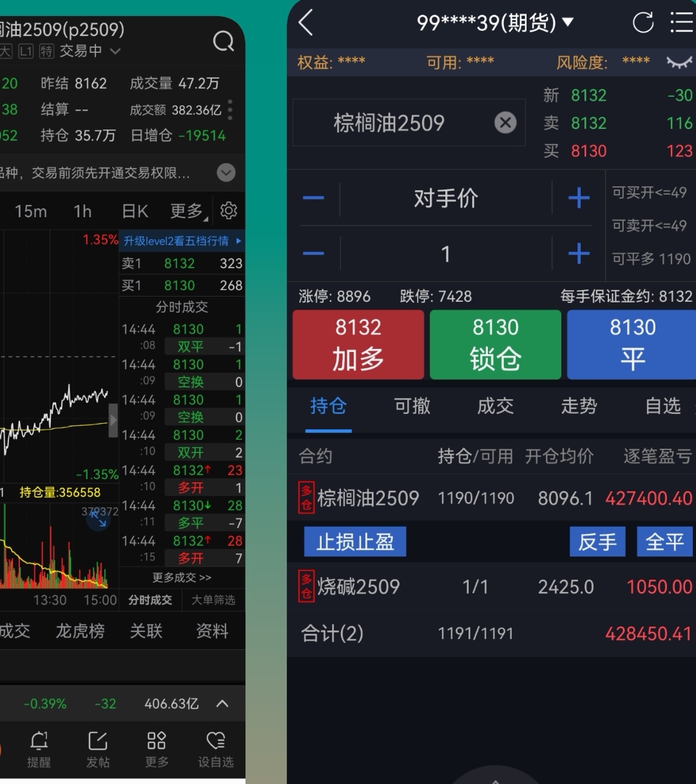Refresh the trading account data
Image resolution: width=696 pixels, height=784 pixels.
pos(643,23)
